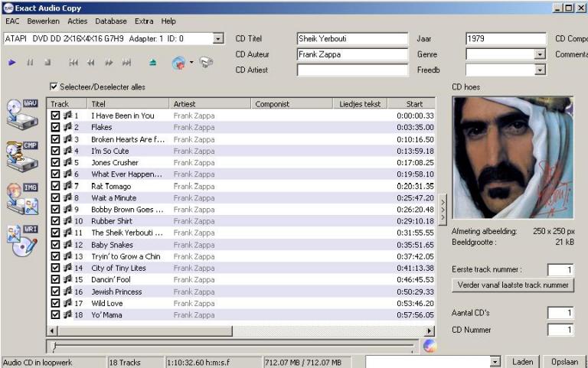
Task: Click the CMP compressed copy icon
Action: click(21, 155)
